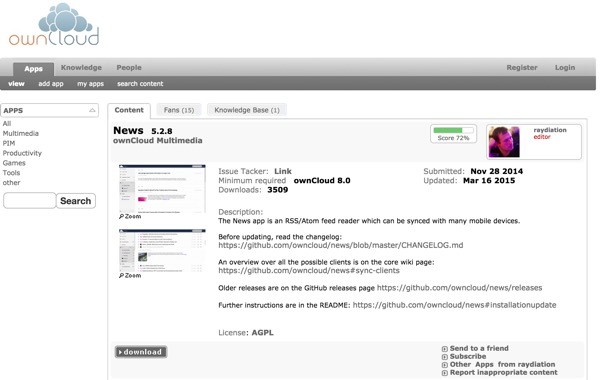Click the Search button
Viewport: 600px width, 380px height.
tap(76, 201)
